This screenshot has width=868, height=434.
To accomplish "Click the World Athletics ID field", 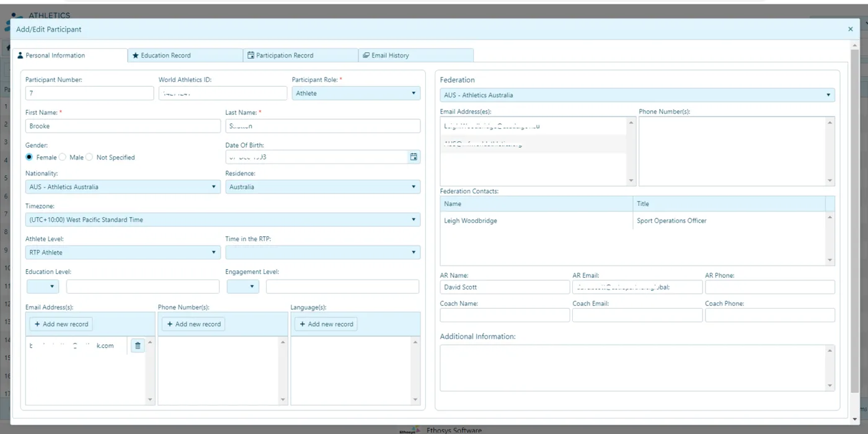I will [x=223, y=93].
